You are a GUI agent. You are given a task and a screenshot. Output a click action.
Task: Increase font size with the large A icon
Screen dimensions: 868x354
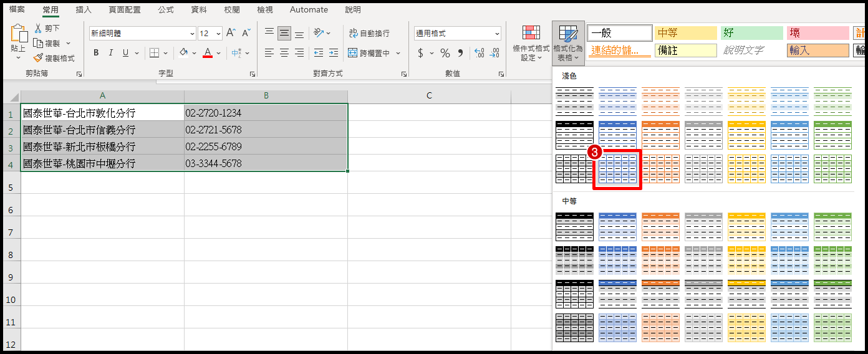tap(231, 33)
